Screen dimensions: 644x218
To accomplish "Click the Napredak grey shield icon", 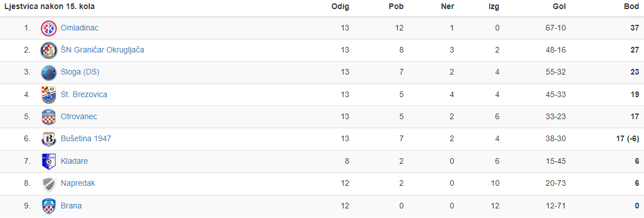I will (x=49, y=183).
